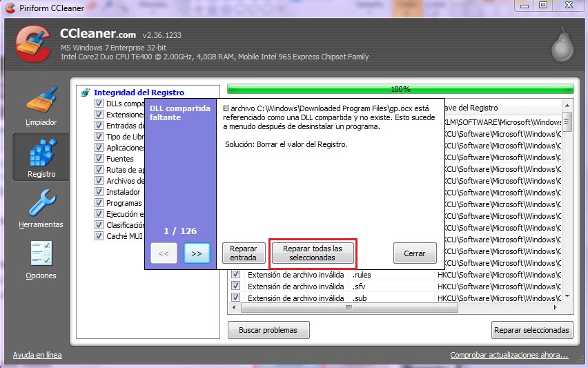Viewport: 588px width, 368px height.
Task: Click the Cerrar button
Action: click(415, 253)
